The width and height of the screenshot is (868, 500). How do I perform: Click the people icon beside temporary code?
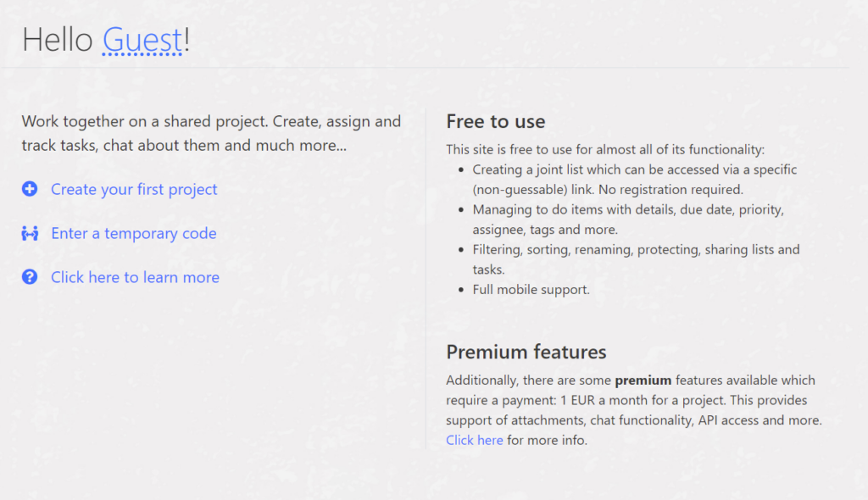[30, 233]
